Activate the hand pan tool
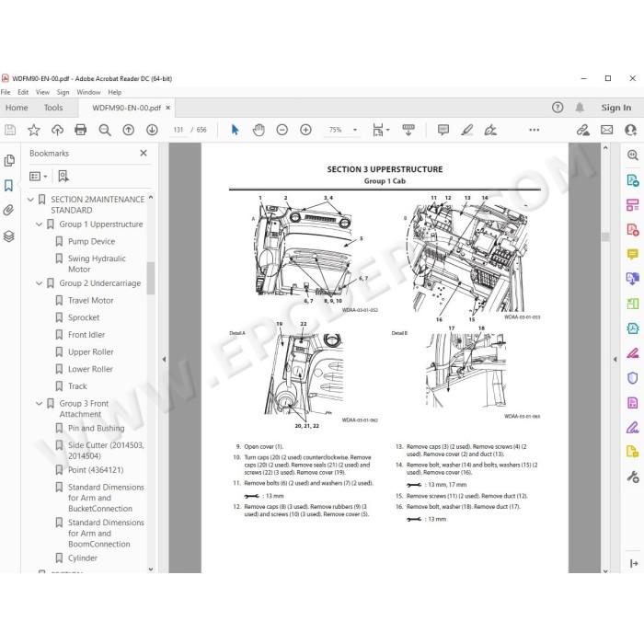Image resolution: width=644 pixels, height=644 pixels. point(259,131)
